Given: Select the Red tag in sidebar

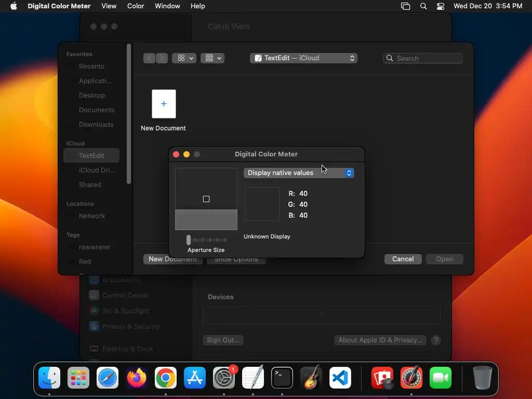Looking at the screenshot, I should click(91, 262).
